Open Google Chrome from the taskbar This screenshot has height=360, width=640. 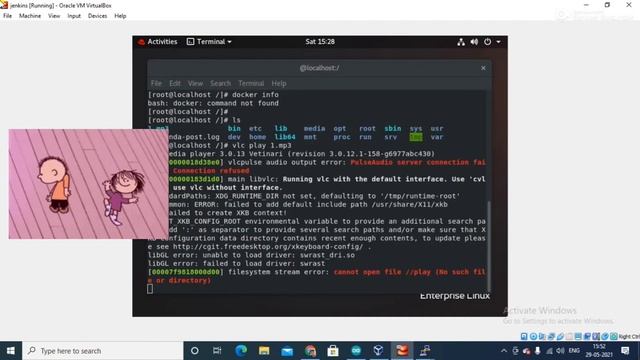click(x=310, y=351)
